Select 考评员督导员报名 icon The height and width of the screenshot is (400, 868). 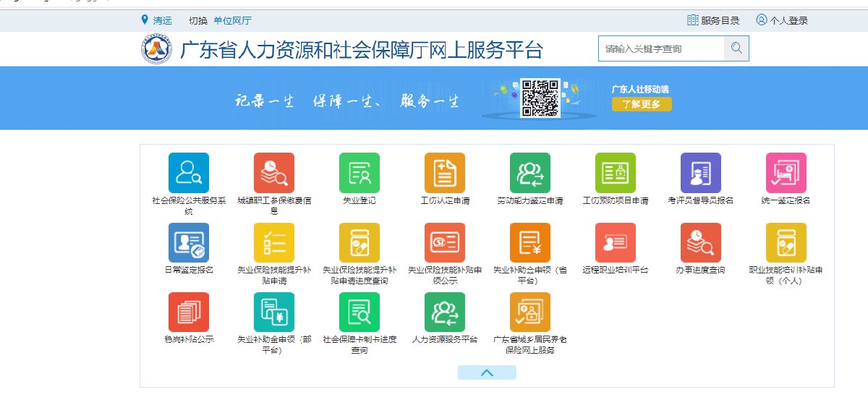701,173
